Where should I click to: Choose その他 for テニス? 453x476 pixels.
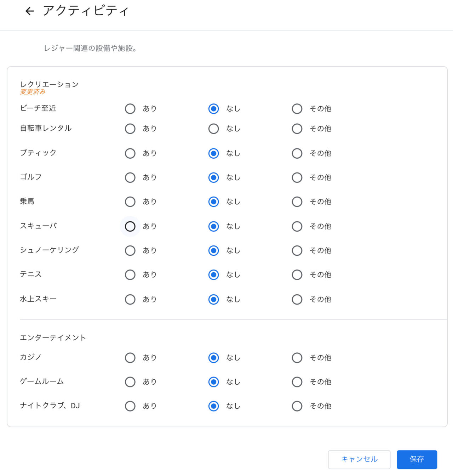[297, 274]
